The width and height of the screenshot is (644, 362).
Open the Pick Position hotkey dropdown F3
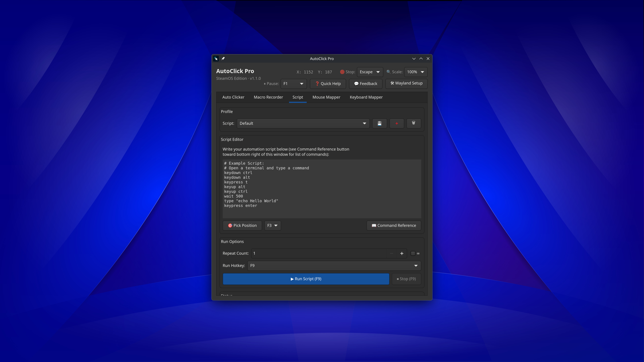click(x=273, y=226)
